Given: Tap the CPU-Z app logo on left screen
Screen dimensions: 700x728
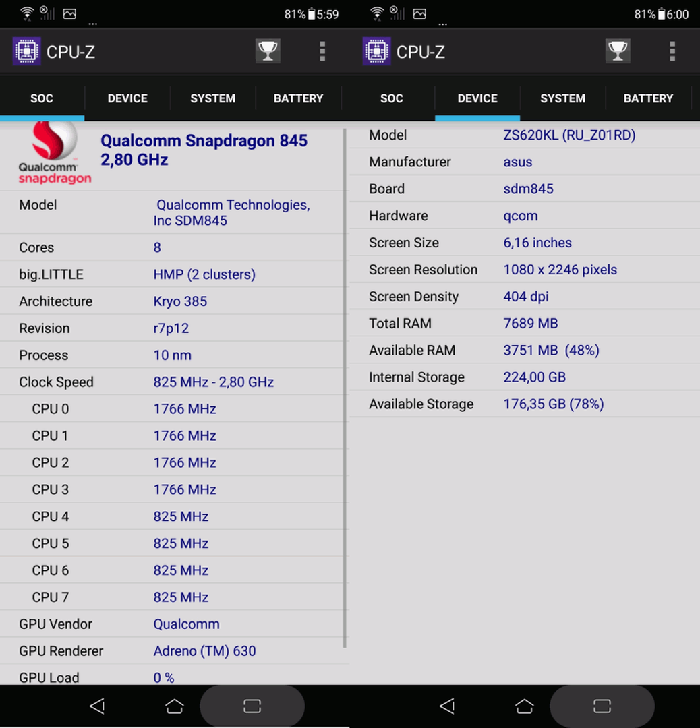Looking at the screenshot, I should tap(26, 51).
